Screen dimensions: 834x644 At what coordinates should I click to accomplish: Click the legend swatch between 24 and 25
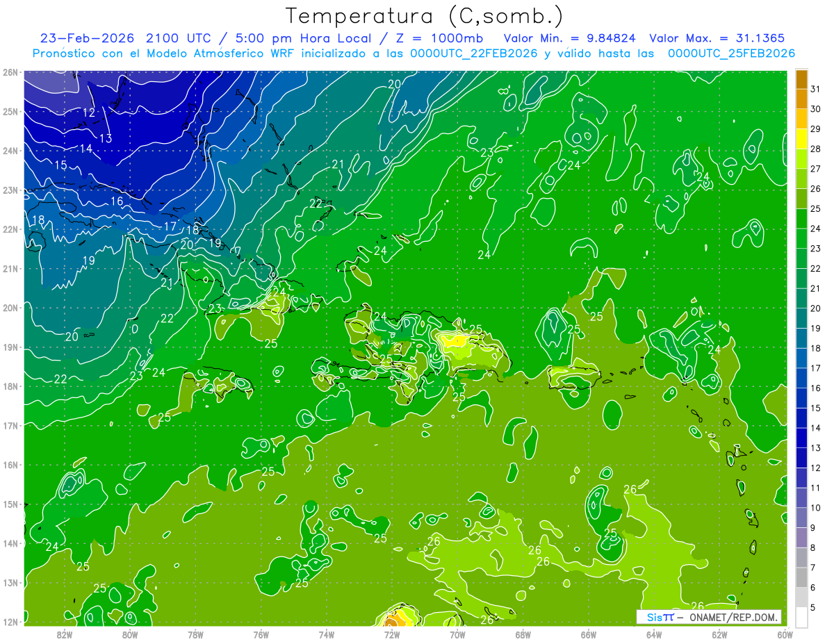tap(801, 219)
